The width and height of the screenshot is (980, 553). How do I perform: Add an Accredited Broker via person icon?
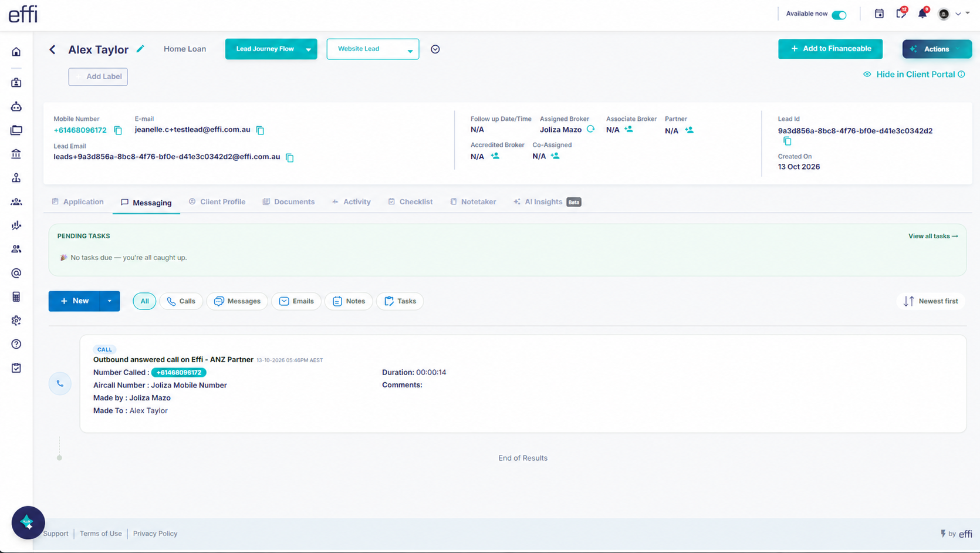coord(495,156)
